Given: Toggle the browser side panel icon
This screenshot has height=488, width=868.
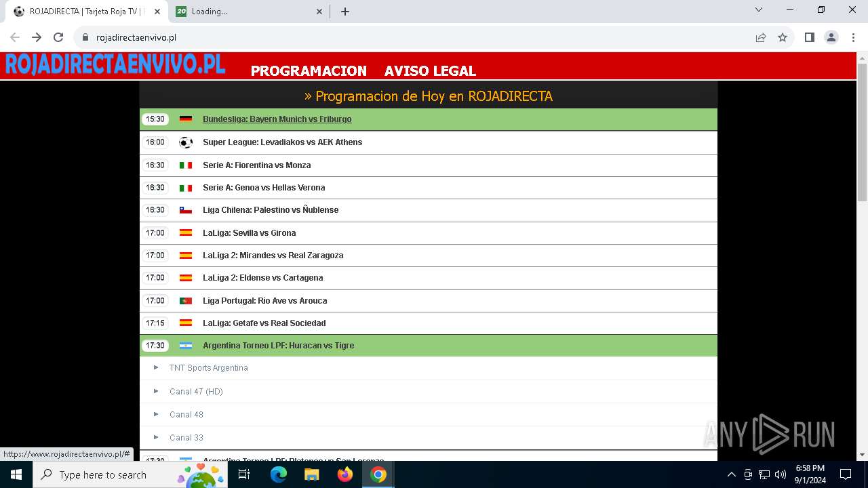Looking at the screenshot, I should point(809,37).
